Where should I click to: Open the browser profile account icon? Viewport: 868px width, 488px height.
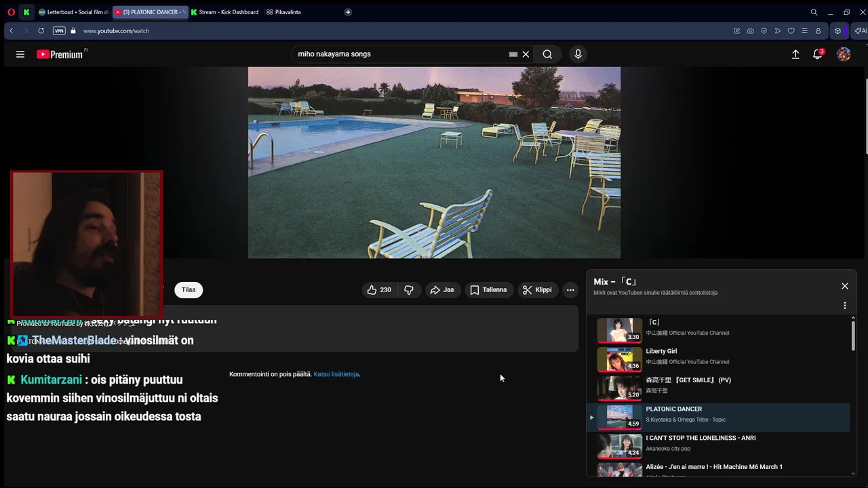tap(818, 30)
